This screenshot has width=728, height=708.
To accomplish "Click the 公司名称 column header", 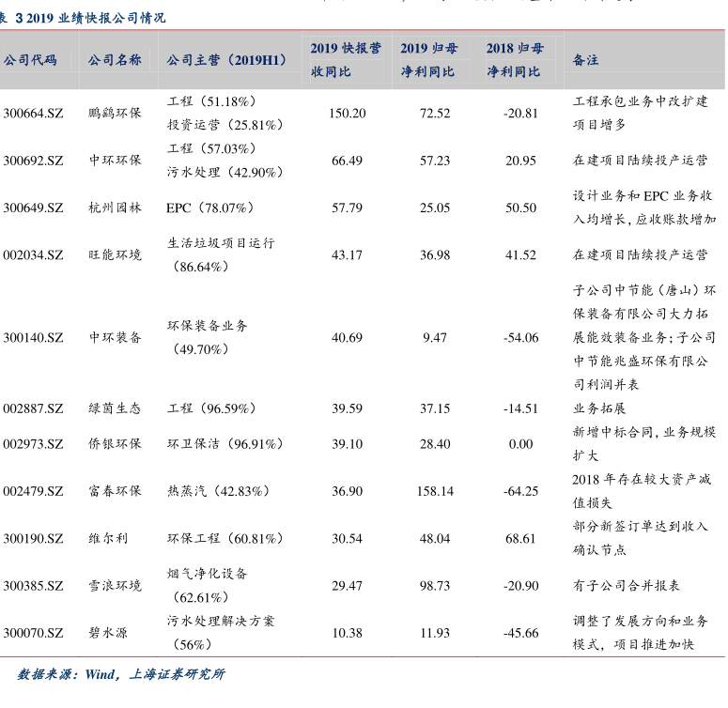I will (115, 60).
